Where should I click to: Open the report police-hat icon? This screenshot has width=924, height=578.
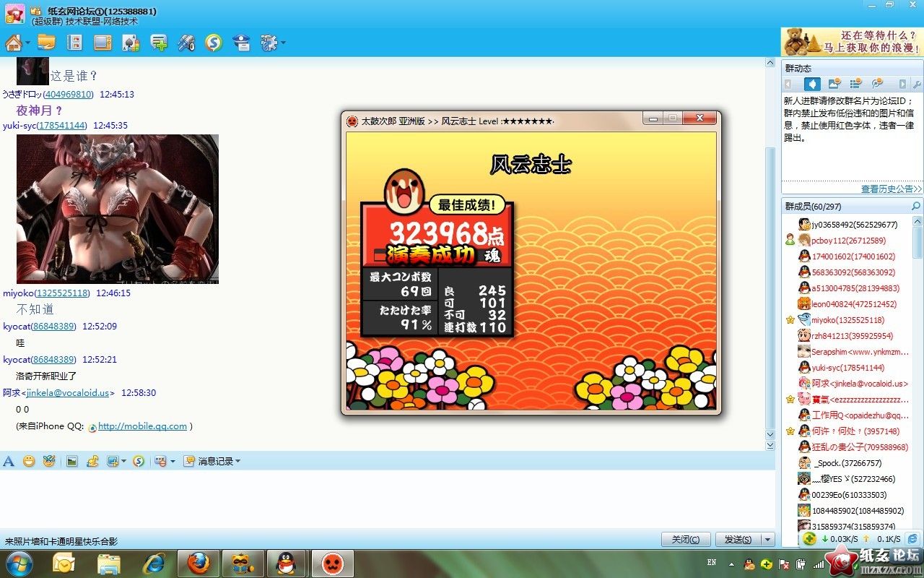point(241,43)
